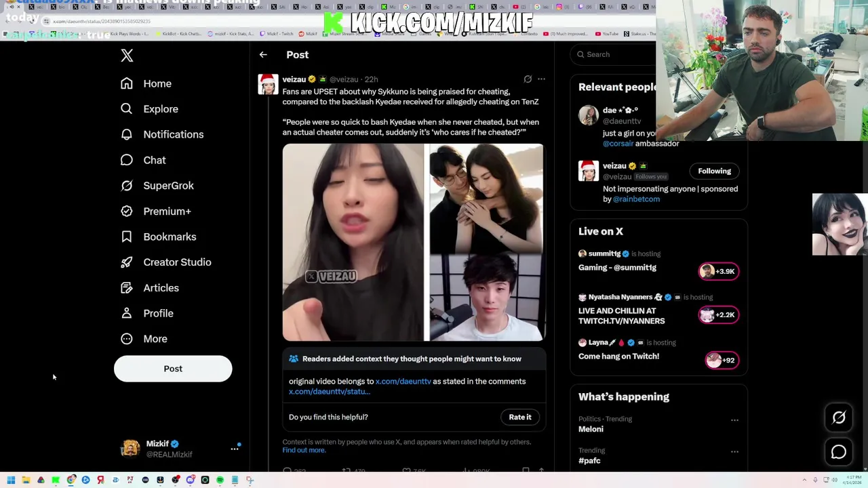Open the floating messages button
The image size is (868, 488).
point(839,452)
